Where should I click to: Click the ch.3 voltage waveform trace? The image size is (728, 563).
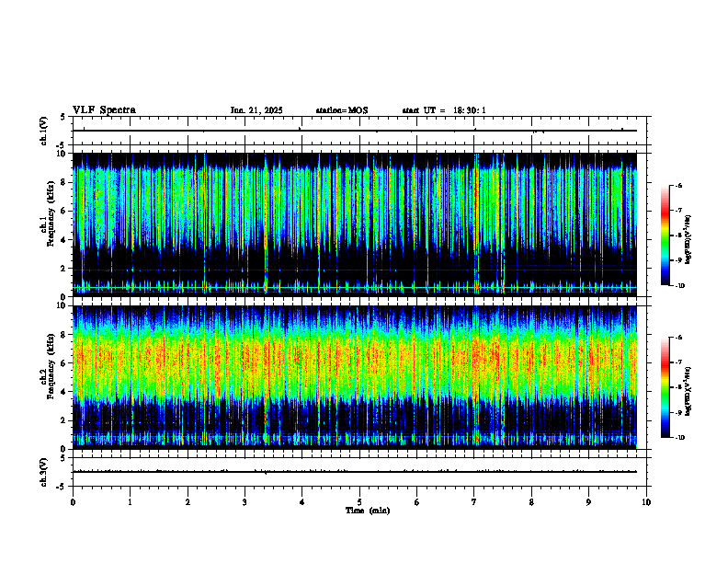(x=355, y=472)
